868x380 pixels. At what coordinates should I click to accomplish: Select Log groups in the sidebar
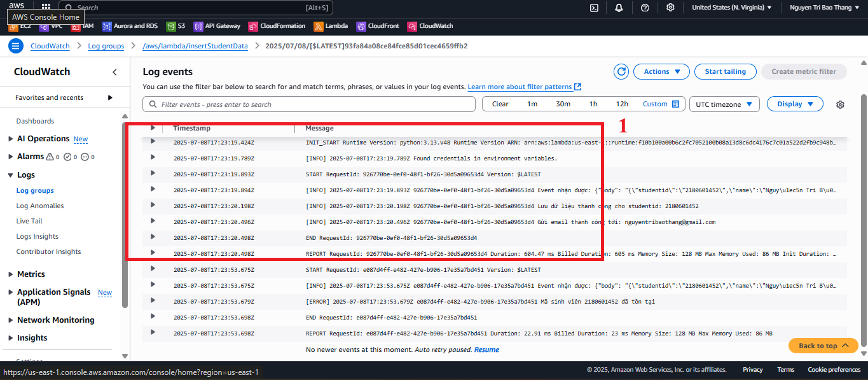35,190
